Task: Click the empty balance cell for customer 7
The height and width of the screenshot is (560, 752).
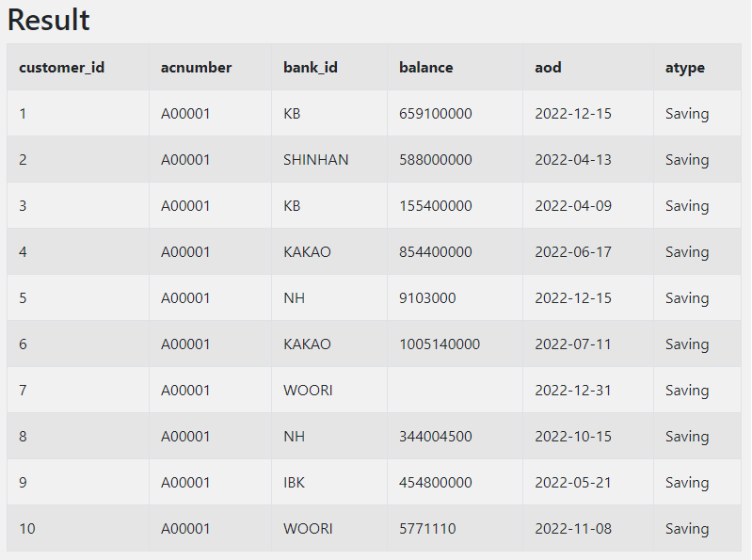Action: [x=455, y=391]
